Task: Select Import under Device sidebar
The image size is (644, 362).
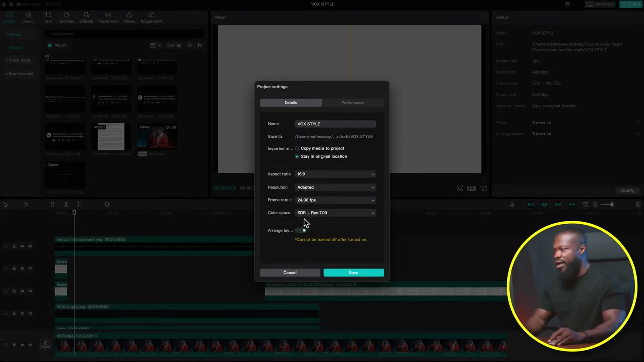Action: coord(16,47)
